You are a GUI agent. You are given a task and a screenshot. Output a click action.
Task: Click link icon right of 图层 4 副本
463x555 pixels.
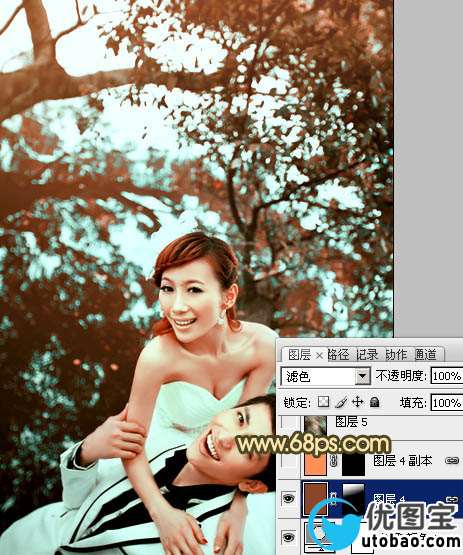click(451, 460)
